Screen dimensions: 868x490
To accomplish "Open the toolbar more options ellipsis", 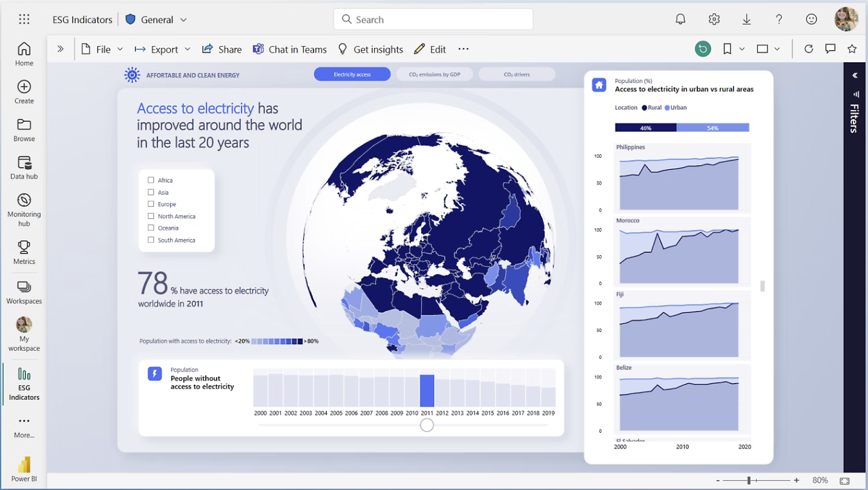I will [464, 49].
